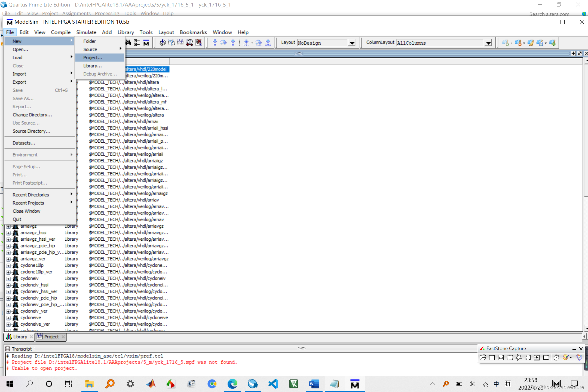Click Windows Start button on taskbar
The height and width of the screenshot is (392, 588).
[x=10, y=384]
